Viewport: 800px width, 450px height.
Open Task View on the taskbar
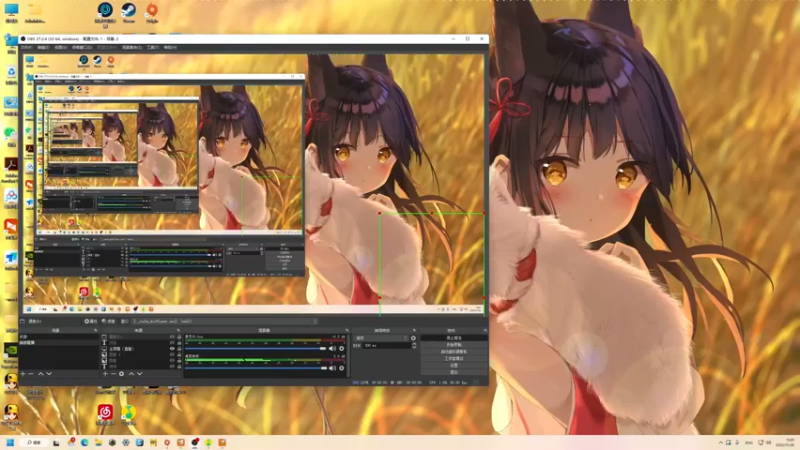click(x=56, y=442)
